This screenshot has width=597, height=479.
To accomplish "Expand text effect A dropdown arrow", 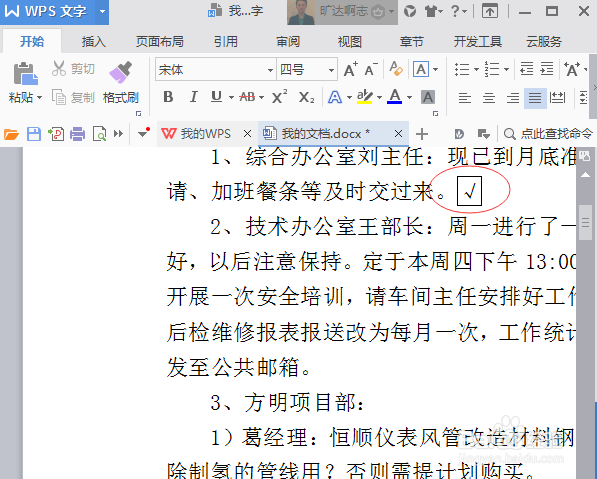I will pyautogui.click(x=349, y=98).
